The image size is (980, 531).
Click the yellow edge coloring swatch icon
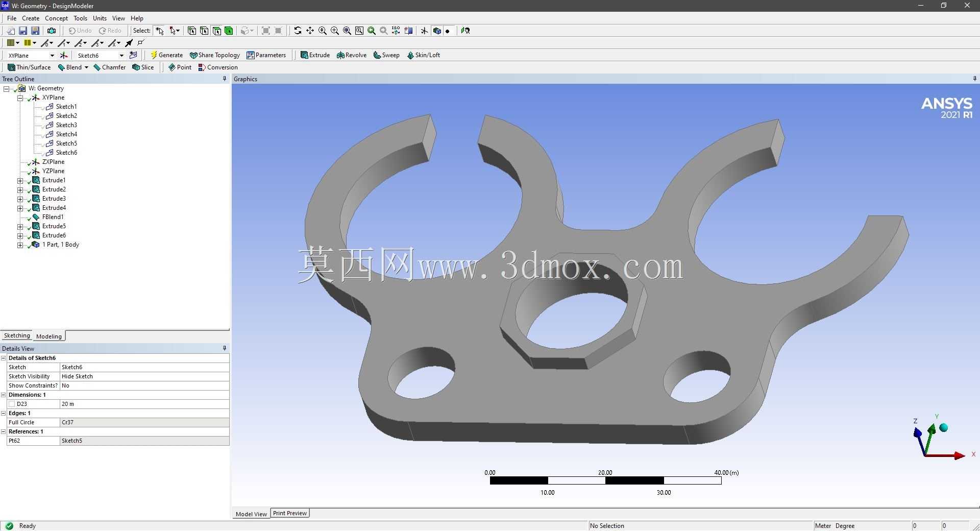[28, 43]
